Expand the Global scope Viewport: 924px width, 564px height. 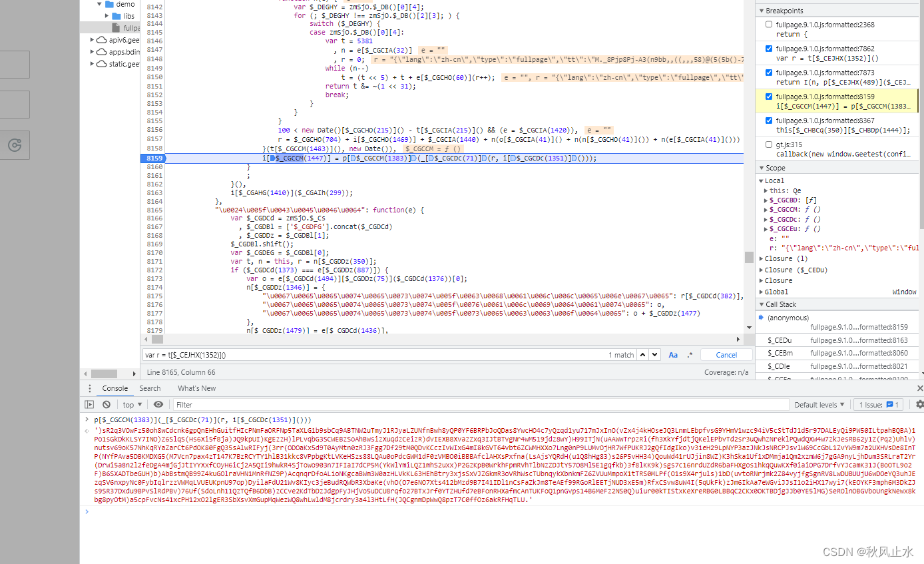coord(762,292)
